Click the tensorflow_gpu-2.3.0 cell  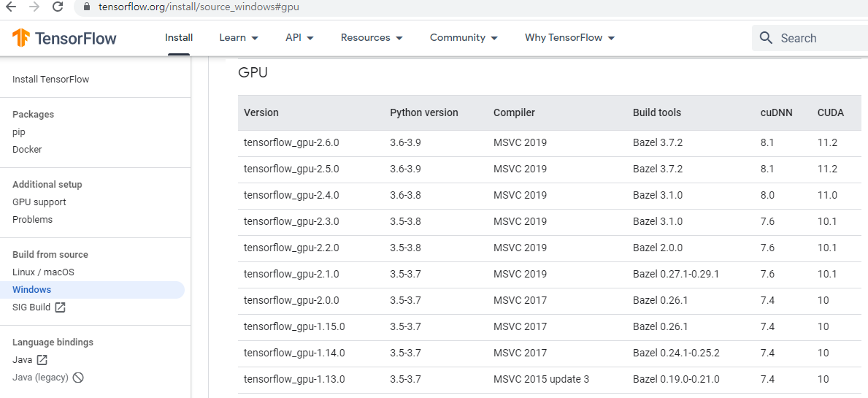(x=291, y=221)
